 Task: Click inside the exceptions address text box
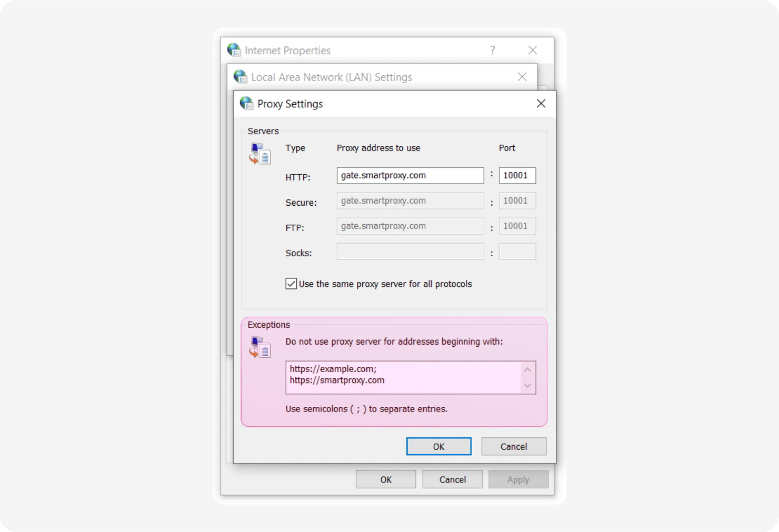403,377
